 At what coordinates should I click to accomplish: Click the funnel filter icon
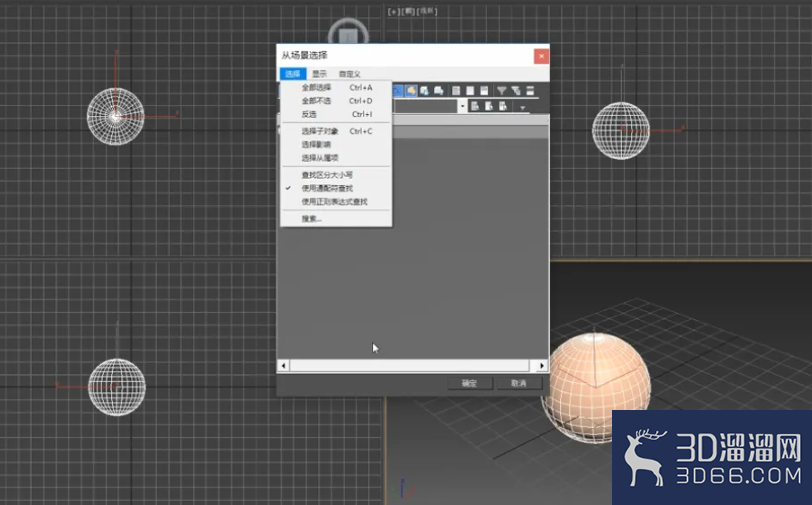(x=502, y=91)
